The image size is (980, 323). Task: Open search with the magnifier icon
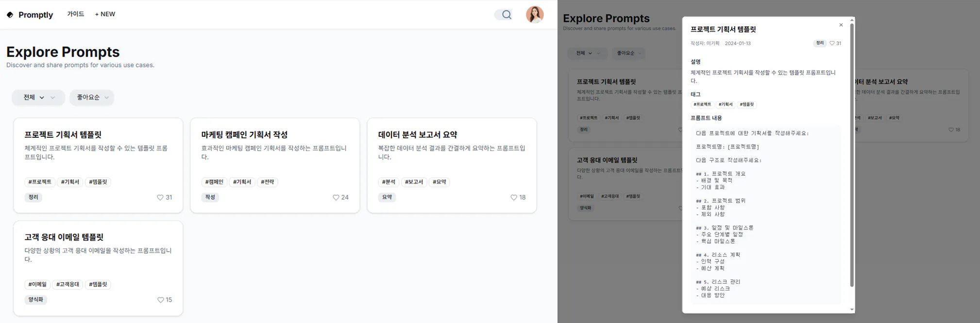point(506,15)
